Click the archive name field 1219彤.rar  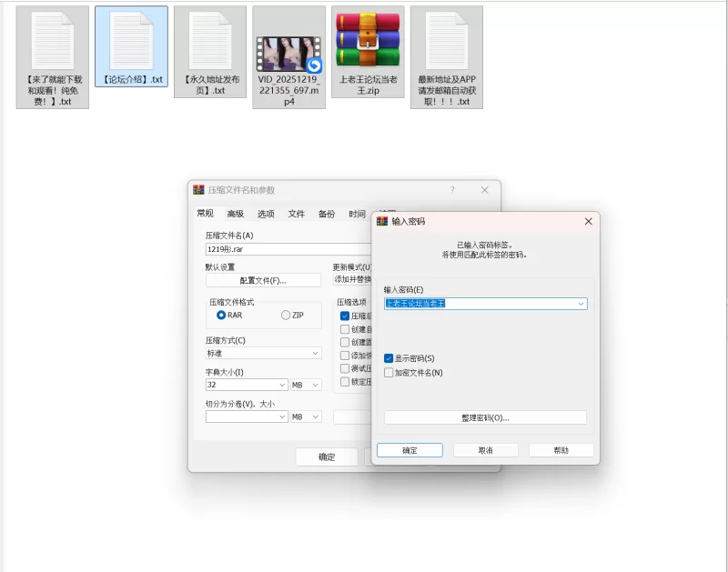pos(288,249)
